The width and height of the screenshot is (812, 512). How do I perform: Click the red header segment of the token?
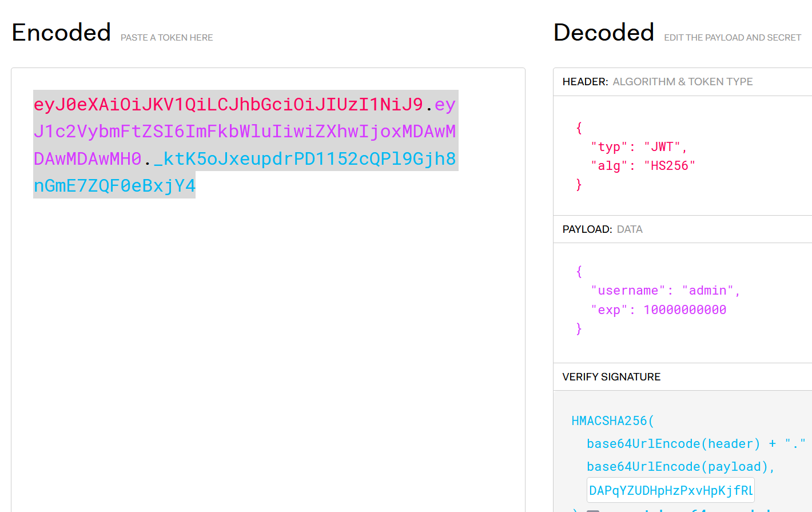(x=228, y=104)
